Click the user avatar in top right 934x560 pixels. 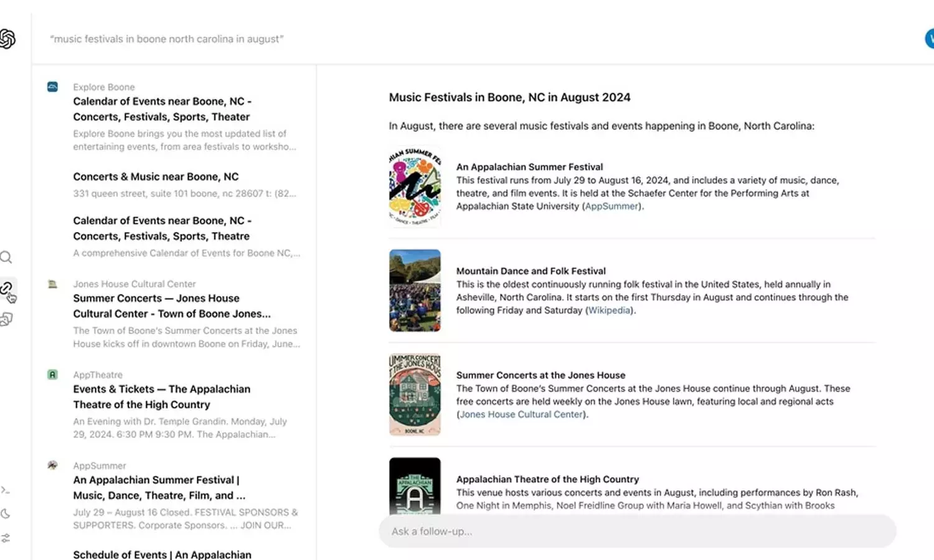click(929, 39)
